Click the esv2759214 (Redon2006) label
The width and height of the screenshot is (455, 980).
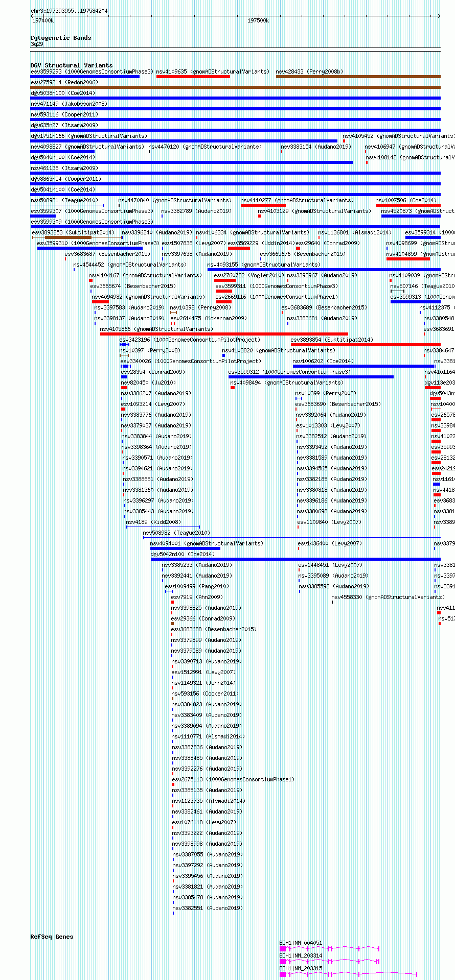coord(64,83)
